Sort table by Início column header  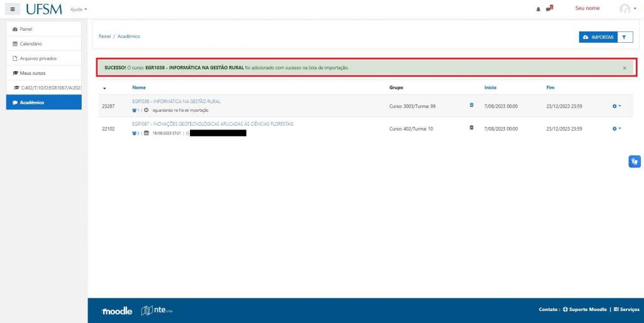[x=490, y=87]
